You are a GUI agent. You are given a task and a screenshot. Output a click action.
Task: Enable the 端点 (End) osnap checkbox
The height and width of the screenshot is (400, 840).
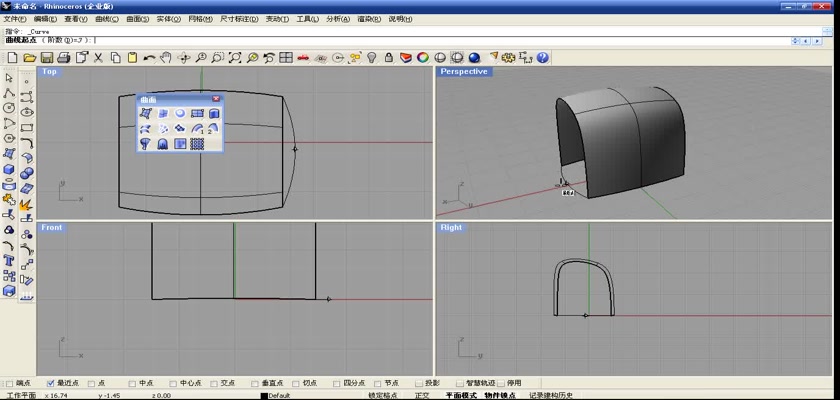click(x=11, y=383)
